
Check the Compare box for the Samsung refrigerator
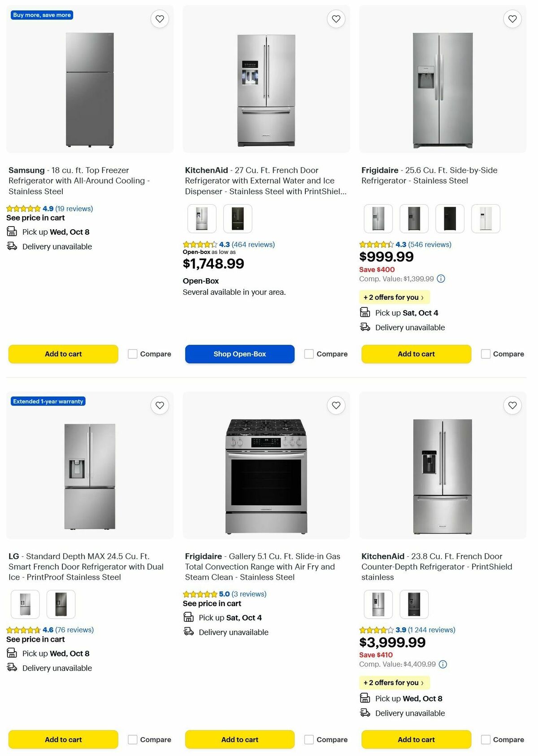[132, 354]
